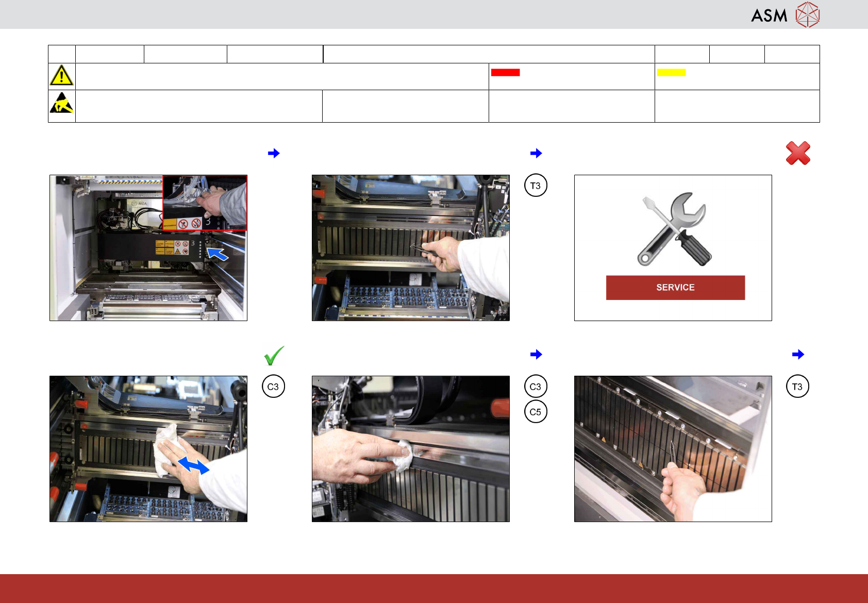Click the ASM logo

(x=785, y=14)
